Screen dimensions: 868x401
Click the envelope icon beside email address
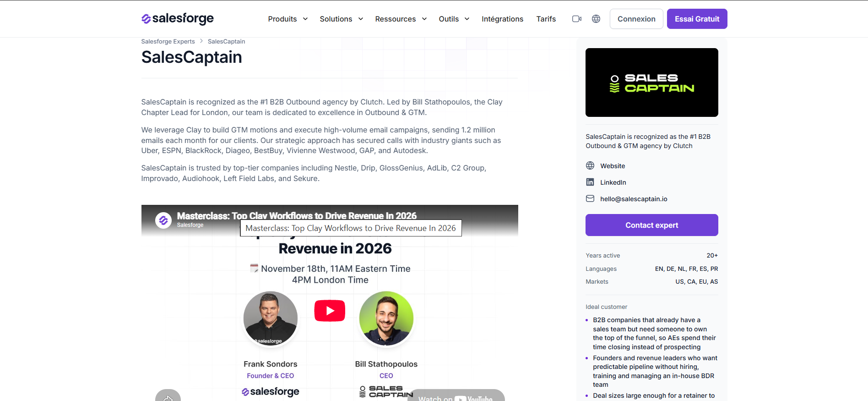click(x=590, y=198)
